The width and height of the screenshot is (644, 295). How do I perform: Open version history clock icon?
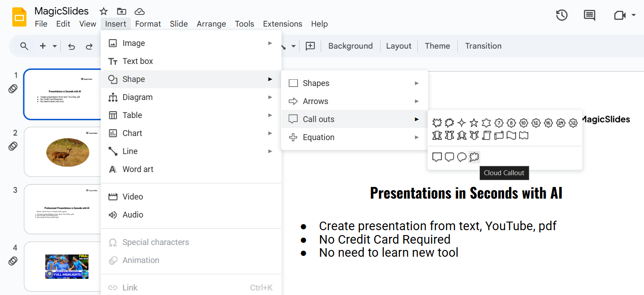coord(562,15)
